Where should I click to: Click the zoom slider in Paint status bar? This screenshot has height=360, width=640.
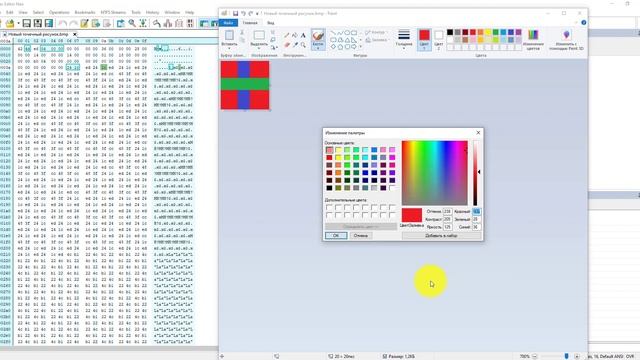[x=566, y=356]
